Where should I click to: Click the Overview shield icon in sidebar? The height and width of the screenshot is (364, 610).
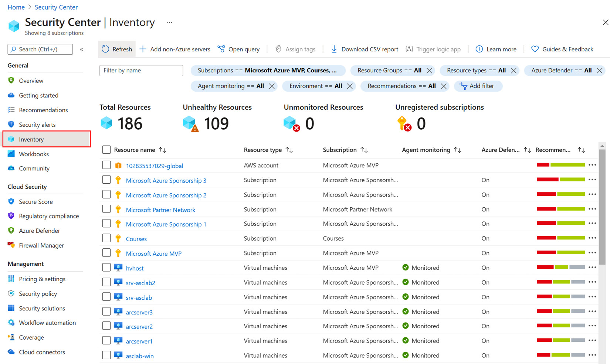pos(11,81)
